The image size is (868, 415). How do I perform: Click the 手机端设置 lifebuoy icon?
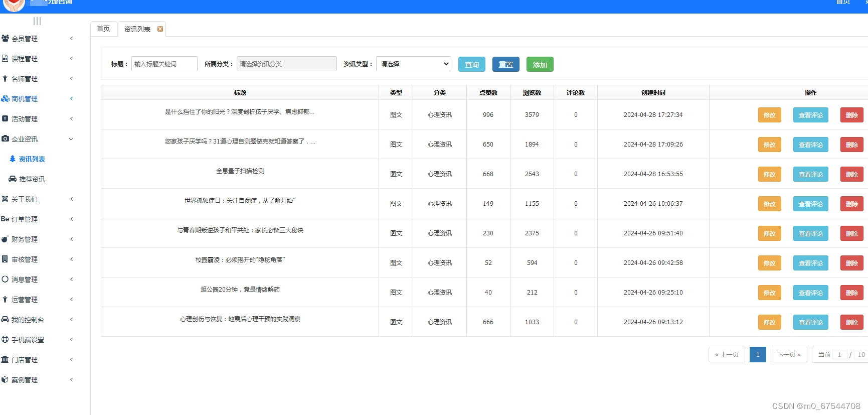[x=5, y=339]
